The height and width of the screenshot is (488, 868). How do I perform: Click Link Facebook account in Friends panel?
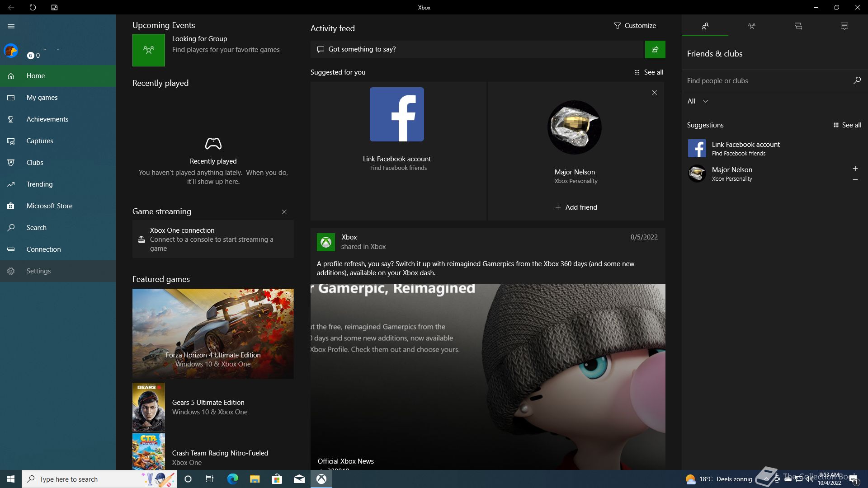click(745, 145)
